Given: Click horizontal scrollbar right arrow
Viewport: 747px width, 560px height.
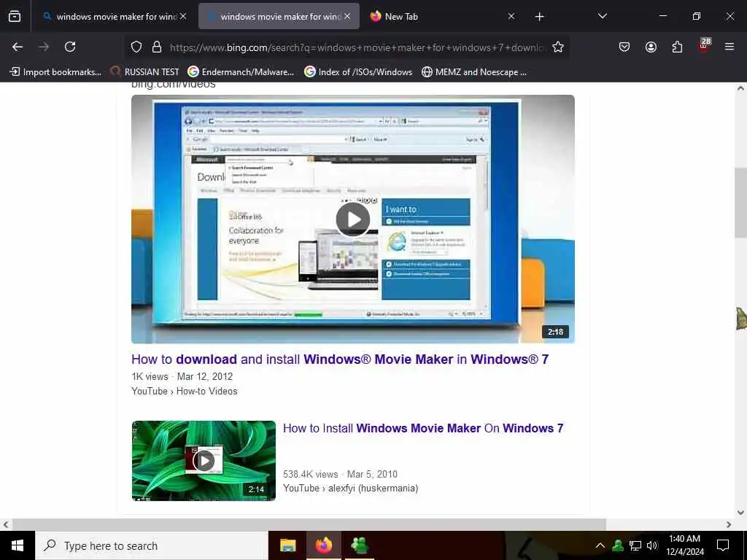Looking at the screenshot, I should tap(729, 524).
